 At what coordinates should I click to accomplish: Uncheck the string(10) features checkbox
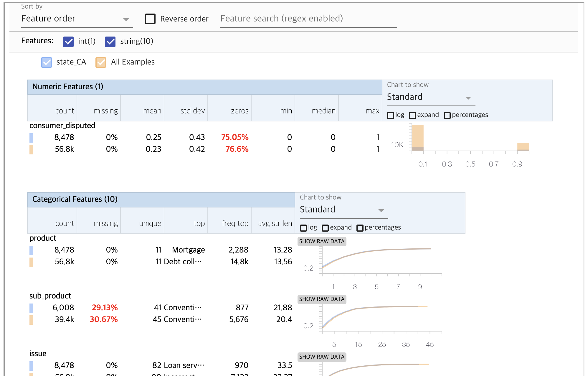pos(110,42)
